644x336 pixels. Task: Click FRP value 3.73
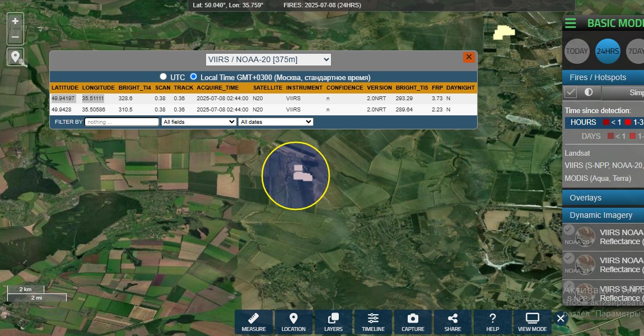[x=437, y=99]
